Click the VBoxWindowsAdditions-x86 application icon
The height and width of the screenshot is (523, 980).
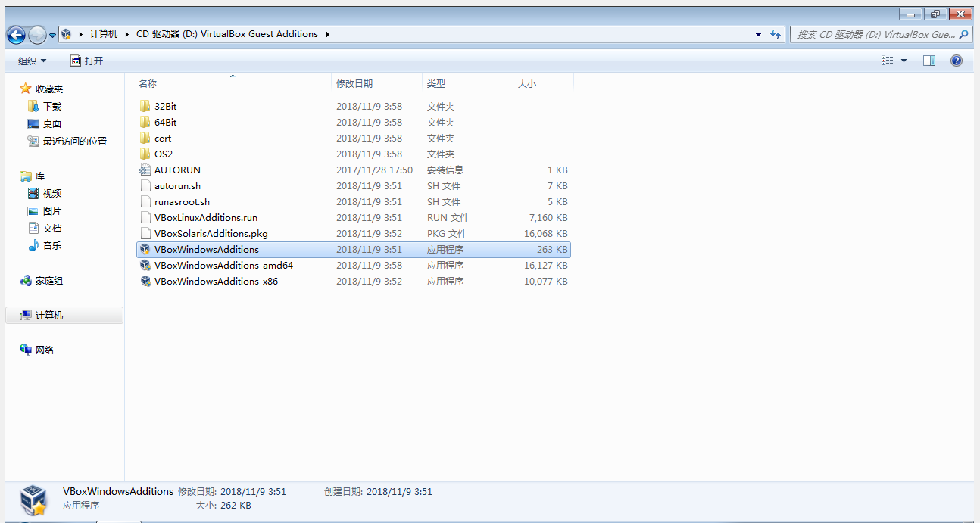click(145, 281)
